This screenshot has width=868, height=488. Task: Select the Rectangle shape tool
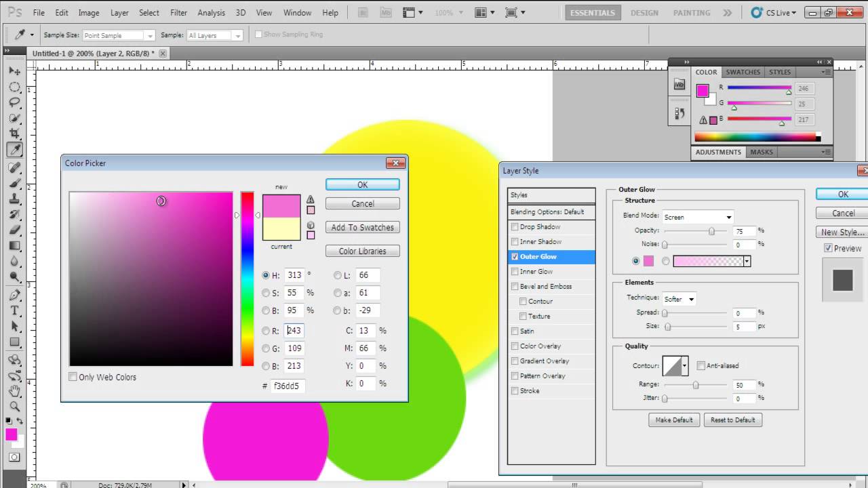pyautogui.click(x=14, y=342)
